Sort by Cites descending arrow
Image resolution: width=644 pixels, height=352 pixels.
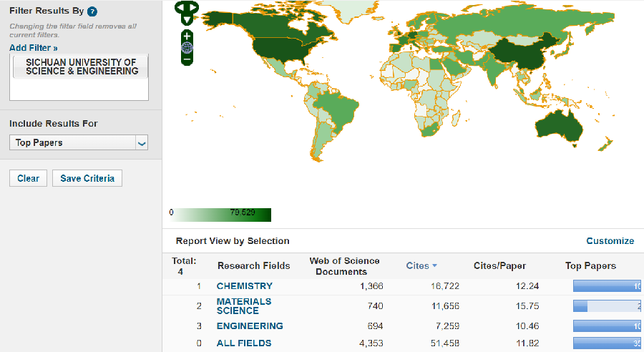click(434, 266)
